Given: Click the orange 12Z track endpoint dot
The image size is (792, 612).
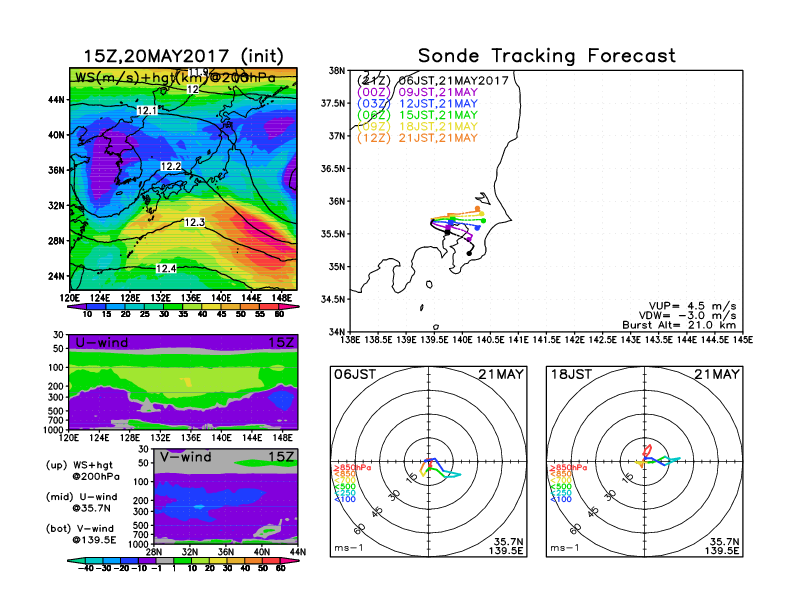Looking at the screenshot, I should [477, 209].
